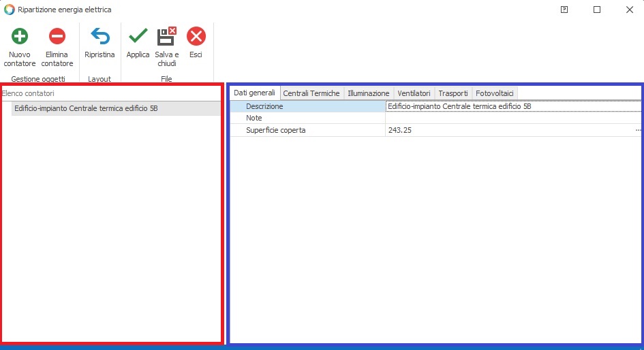Viewport: 644px width, 350px height.
Task: Click the application logo in title bar
Action: (9, 10)
